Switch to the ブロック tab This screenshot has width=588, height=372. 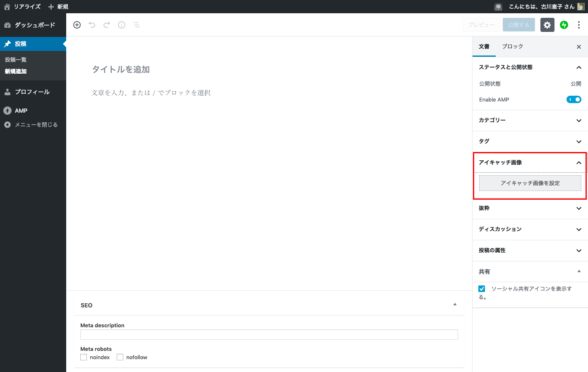click(x=512, y=46)
